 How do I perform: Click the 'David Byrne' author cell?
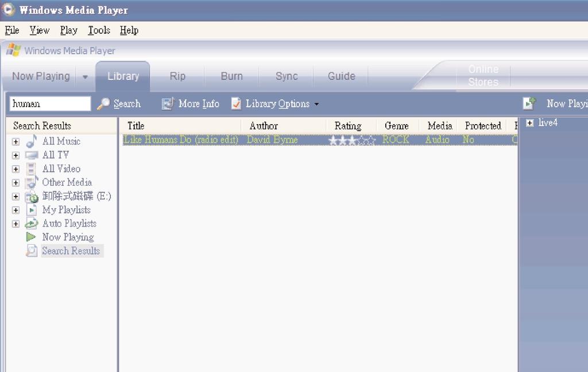(272, 140)
